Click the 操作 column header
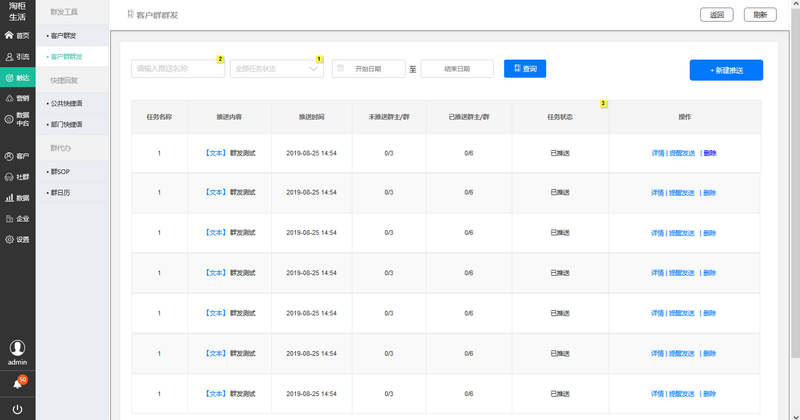800x420 pixels. click(x=685, y=117)
